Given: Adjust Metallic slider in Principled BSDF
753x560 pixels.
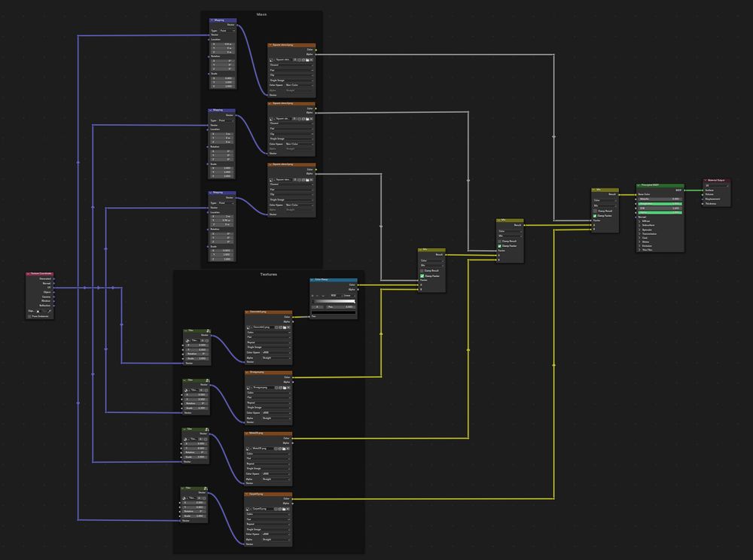Looking at the screenshot, I should [x=660, y=199].
